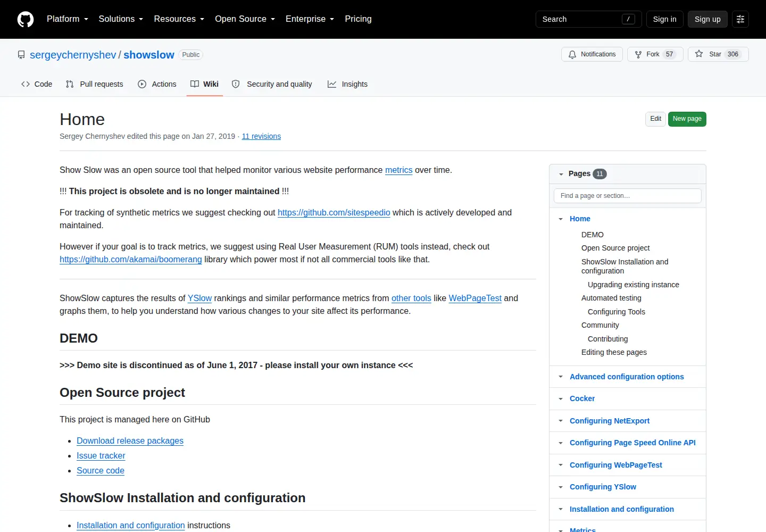
Task: Focus the GitHub Search field
Action: pyautogui.click(x=589, y=19)
